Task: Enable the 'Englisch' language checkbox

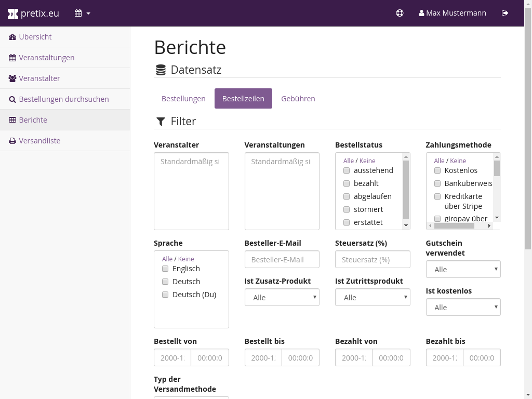Action: (165, 269)
